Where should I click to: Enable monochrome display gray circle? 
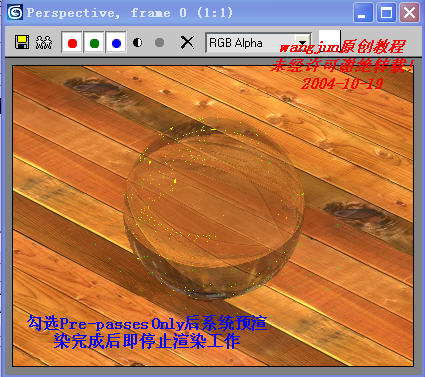click(160, 43)
